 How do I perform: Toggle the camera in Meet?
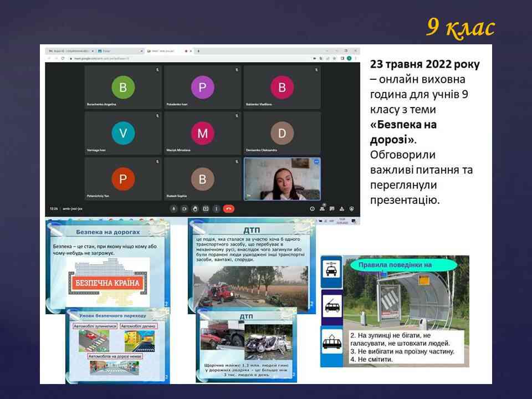(184, 208)
